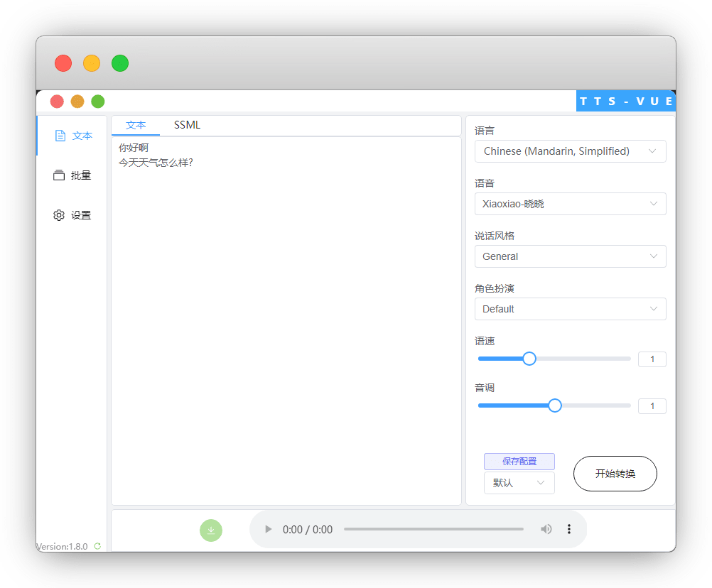Screen dimensions: 712x588
Task: Click the refresh icon next to version number
Action: click(x=97, y=546)
